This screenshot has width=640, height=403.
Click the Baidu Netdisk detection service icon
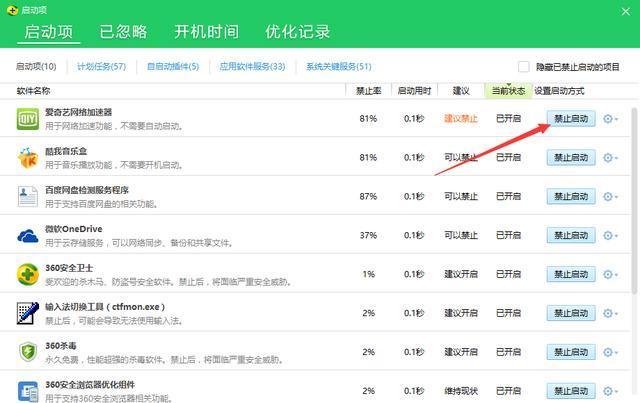point(28,196)
